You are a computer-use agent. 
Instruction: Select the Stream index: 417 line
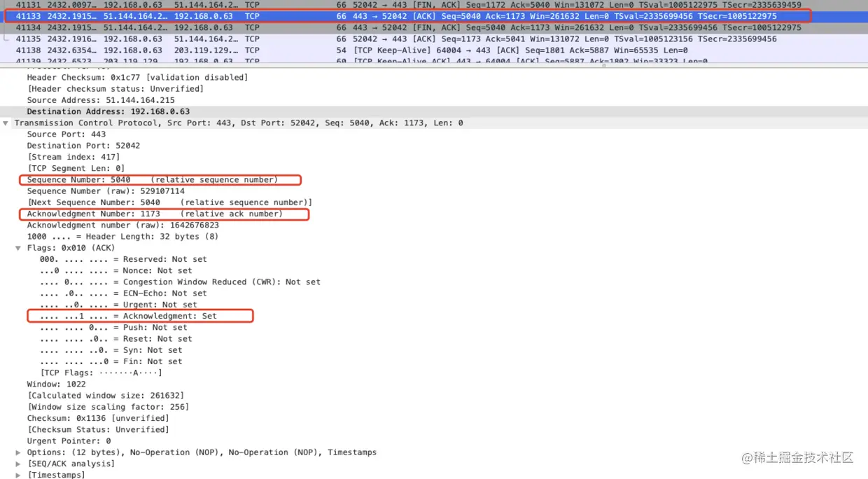(73, 157)
